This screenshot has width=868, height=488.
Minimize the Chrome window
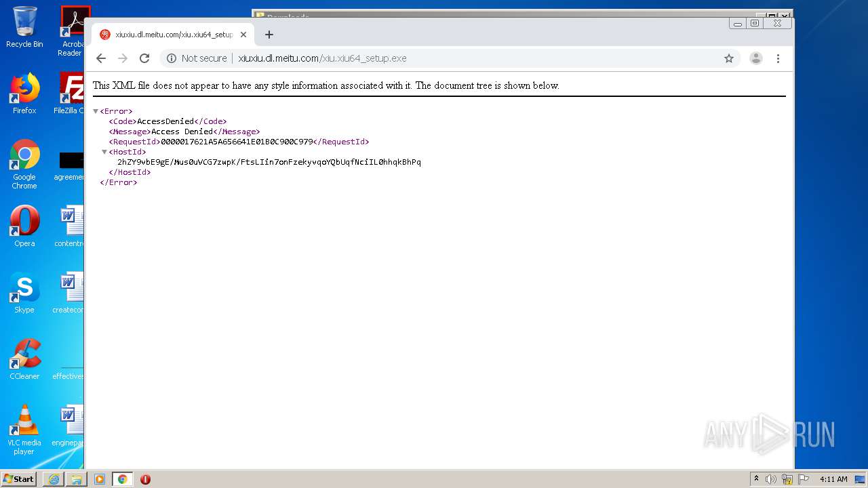point(738,23)
